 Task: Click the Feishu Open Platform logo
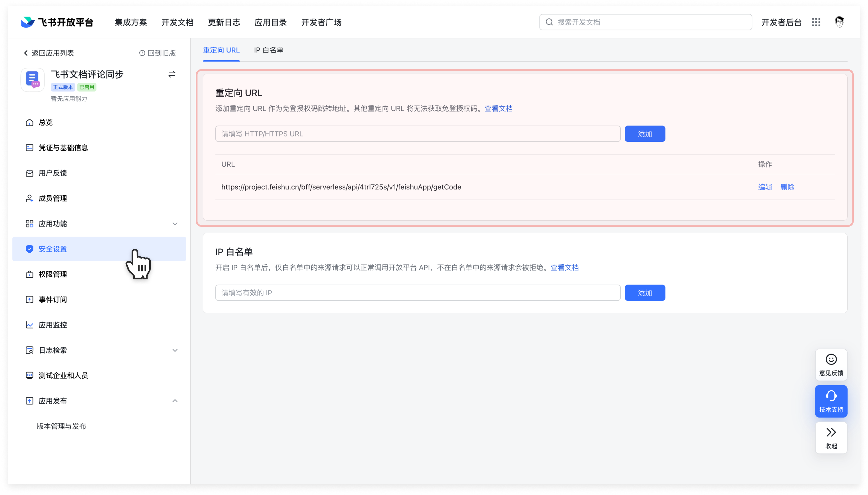click(57, 22)
